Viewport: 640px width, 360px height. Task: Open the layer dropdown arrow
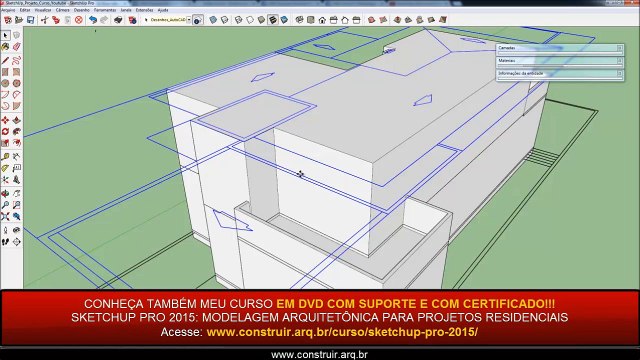189,20
